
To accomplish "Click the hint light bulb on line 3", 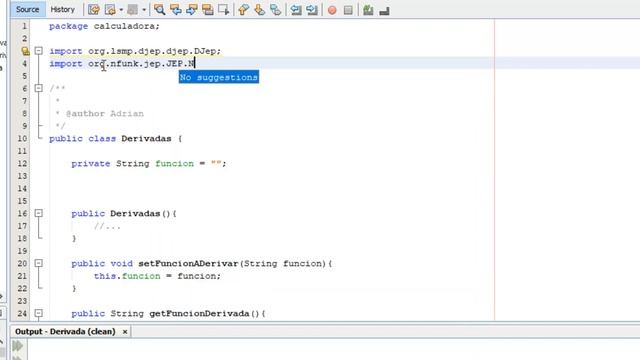I will (x=25, y=51).
